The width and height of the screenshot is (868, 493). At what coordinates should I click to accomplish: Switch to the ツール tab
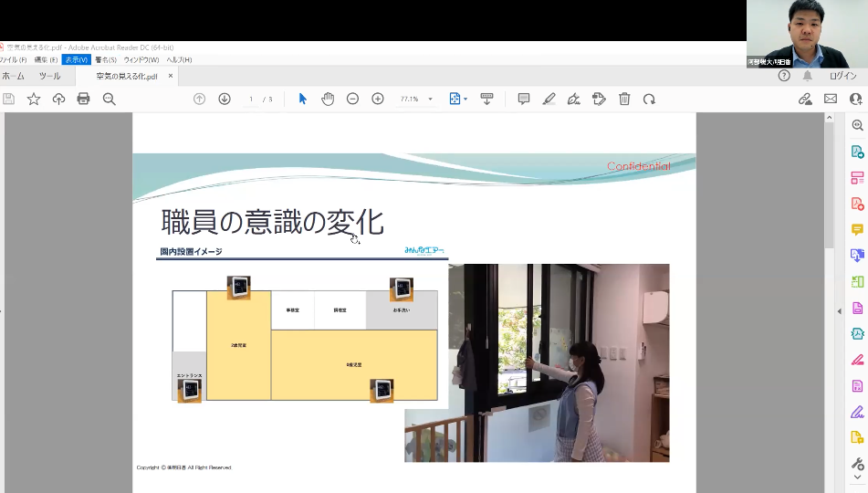click(x=50, y=76)
